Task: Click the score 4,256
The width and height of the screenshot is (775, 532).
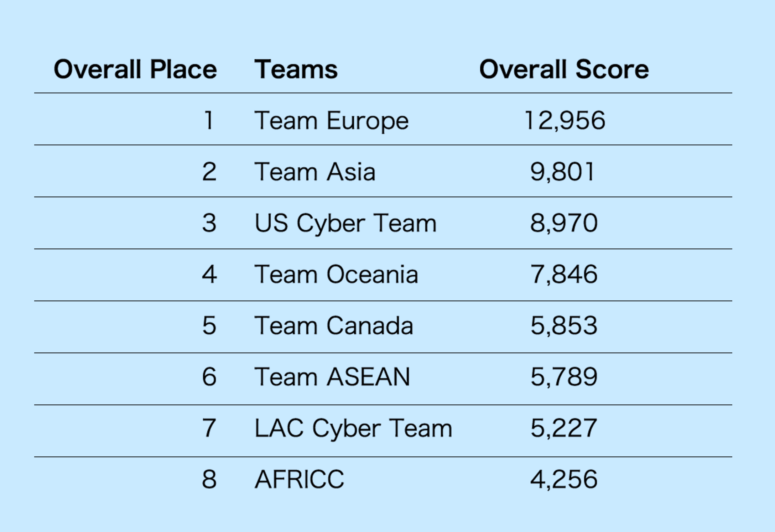Action: click(564, 480)
